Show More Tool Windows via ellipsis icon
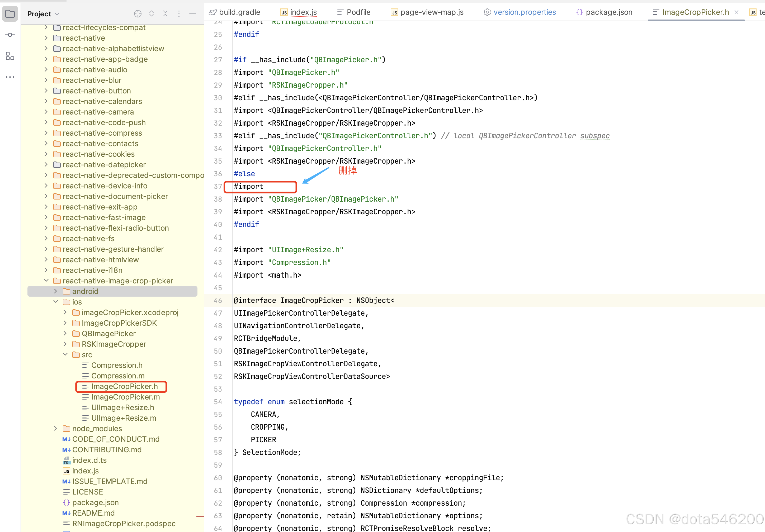765x532 pixels. pyautogui.click(x=10, y=77)
